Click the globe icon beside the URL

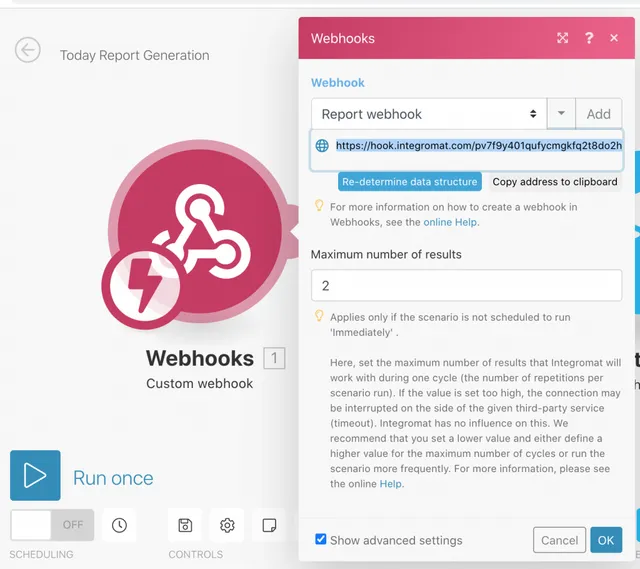(x=322, y=146)
